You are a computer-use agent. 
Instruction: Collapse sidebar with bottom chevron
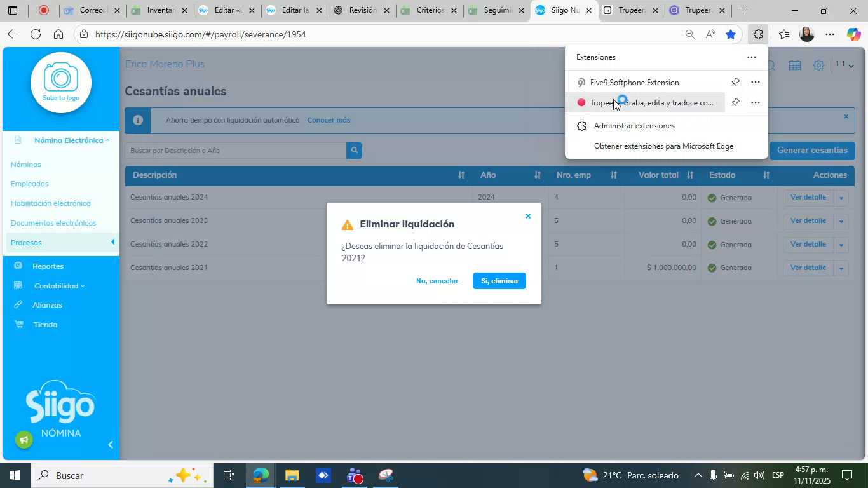pyautogui.click(x=111, y=445)
